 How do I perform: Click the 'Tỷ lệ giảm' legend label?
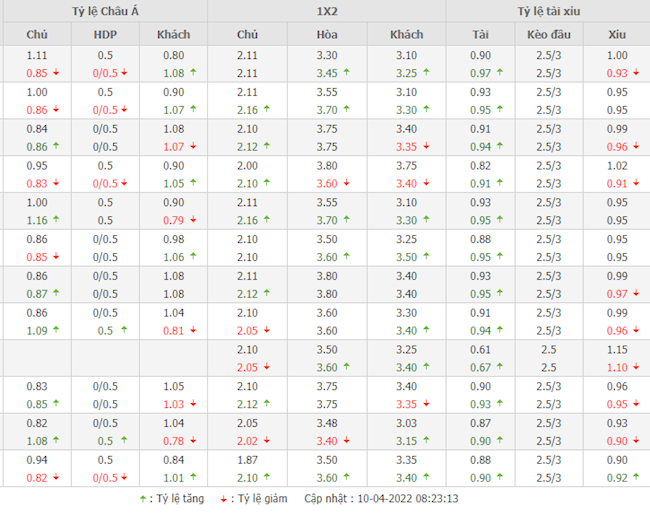[262, 498]
